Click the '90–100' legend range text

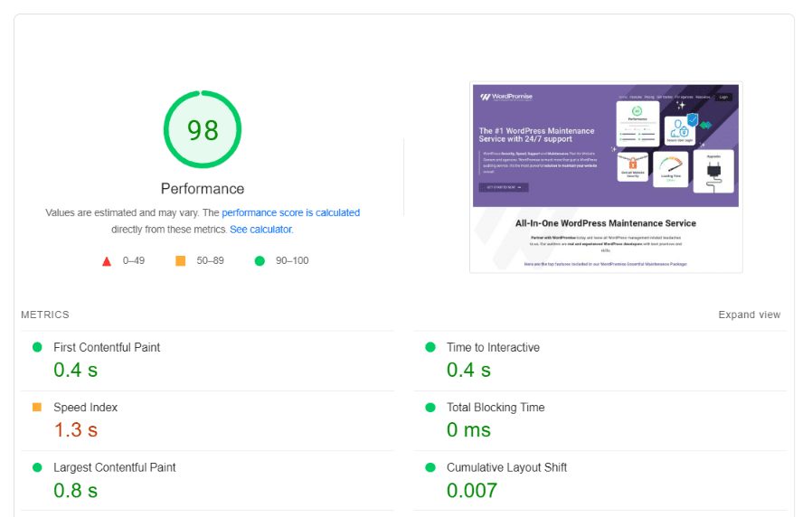[x=292, y=261]
